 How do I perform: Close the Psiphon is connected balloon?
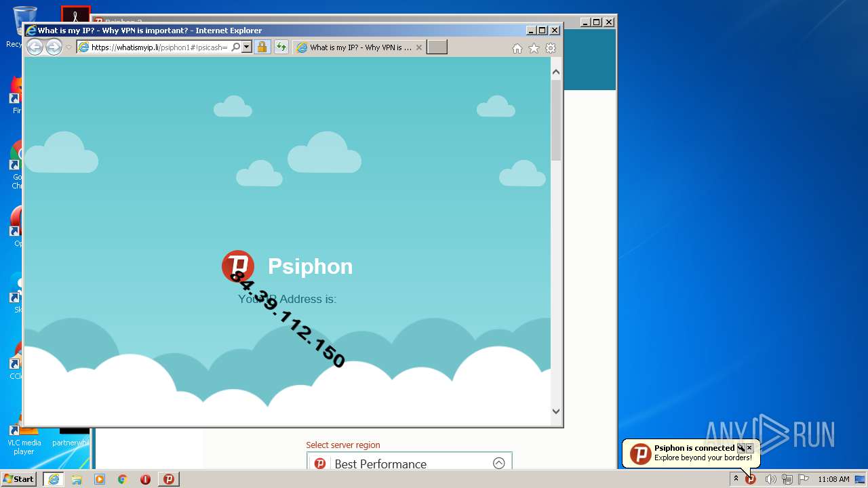tap(749, 448)
